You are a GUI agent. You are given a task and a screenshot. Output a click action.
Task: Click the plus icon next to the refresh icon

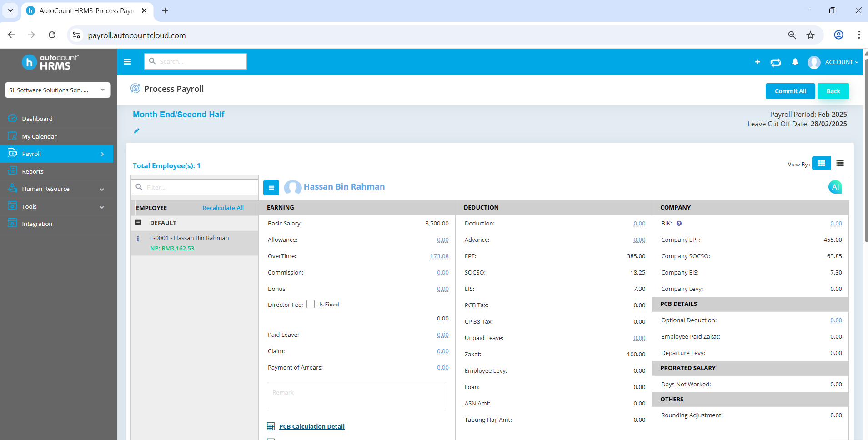click(x=757, y=62)
